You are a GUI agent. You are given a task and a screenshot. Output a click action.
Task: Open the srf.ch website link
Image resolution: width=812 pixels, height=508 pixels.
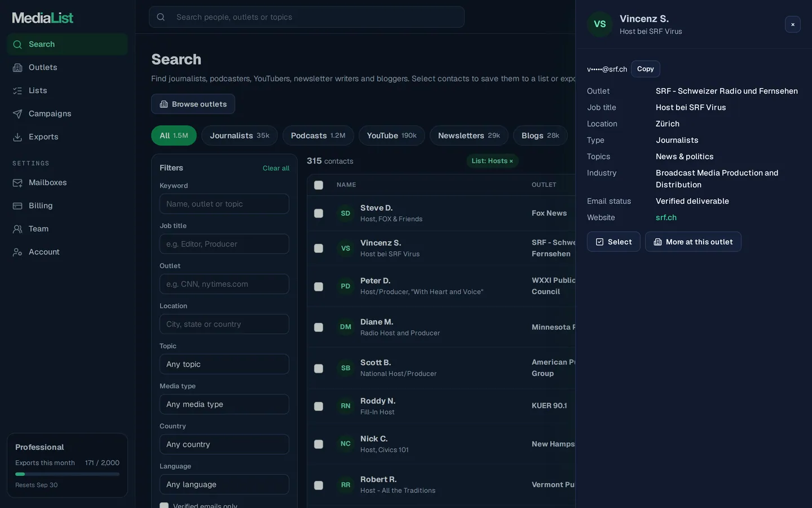click(666, 217)
